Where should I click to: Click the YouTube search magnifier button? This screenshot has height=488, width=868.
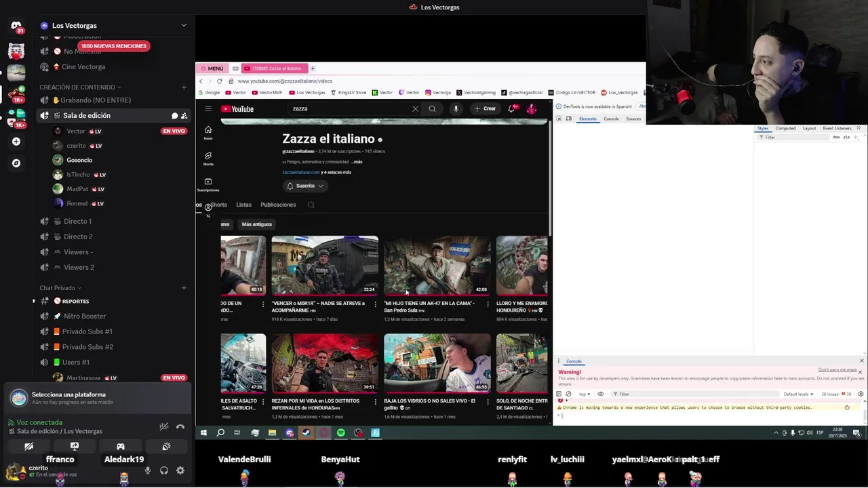(432, 108)
